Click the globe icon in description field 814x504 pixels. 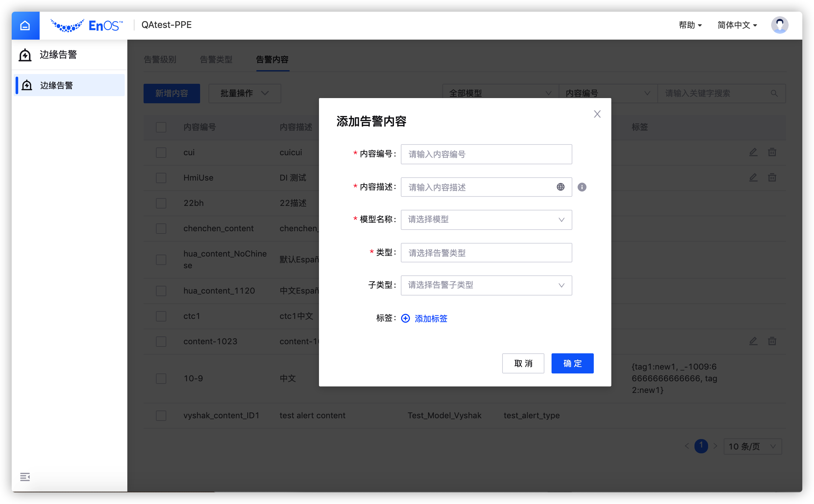pos(560,187)
